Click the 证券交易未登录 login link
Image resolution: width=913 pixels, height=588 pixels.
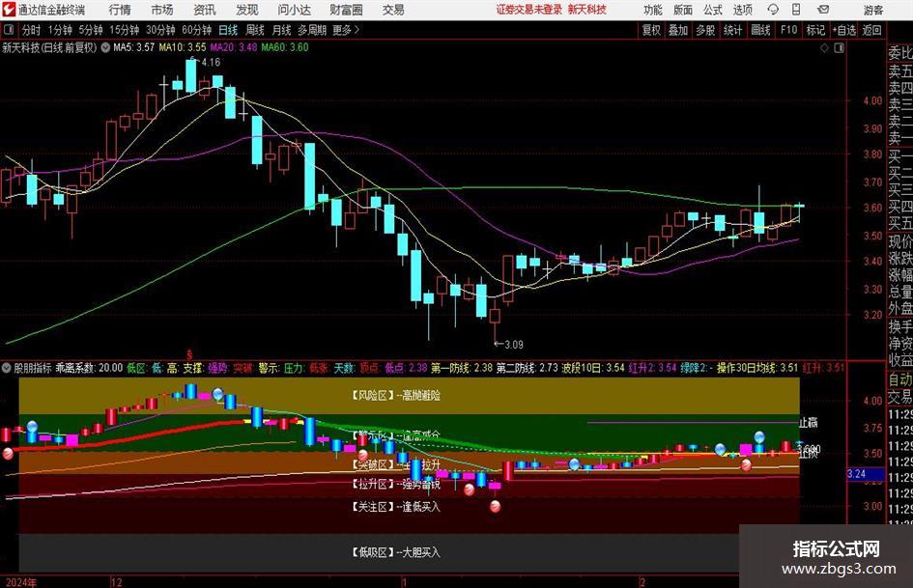click(x=529, y=10)
